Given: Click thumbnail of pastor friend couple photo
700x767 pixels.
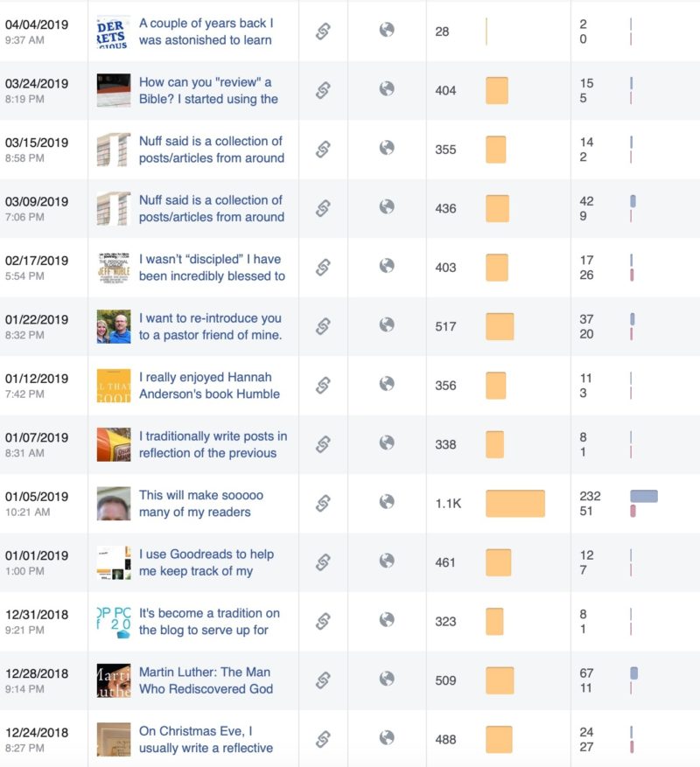Looking at the screenshot, I should click(x=114, y=326).
